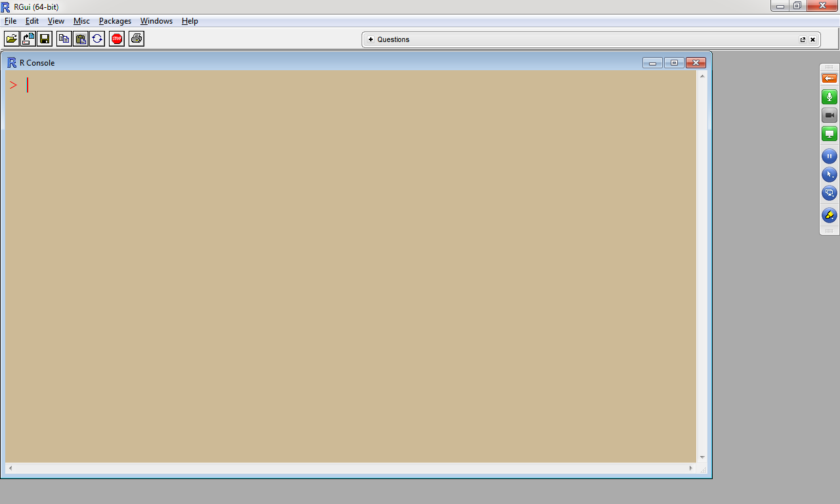Mute the microphone in conferencing toolbar
This screenshot has width=840, height=504.
[x=829, y=97]
